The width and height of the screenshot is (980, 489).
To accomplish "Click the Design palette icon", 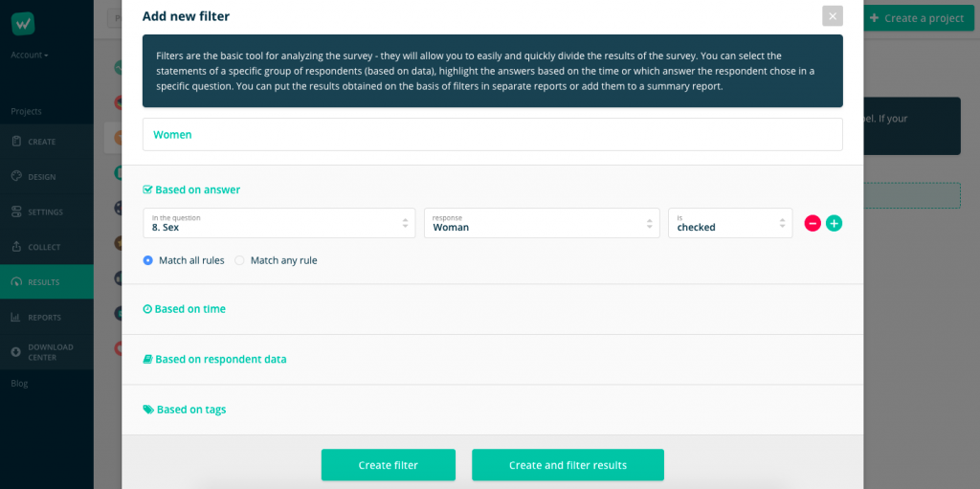I will (16, 177).
